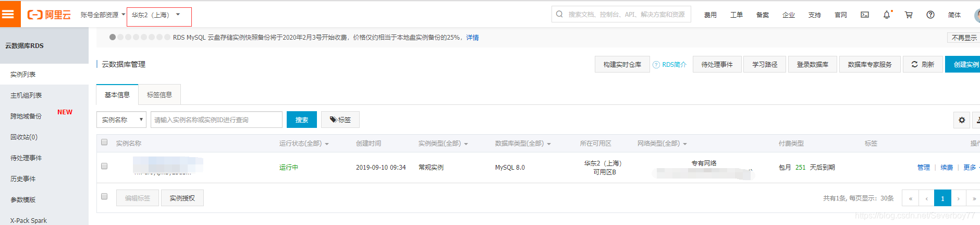Click the 创建实例 button
This screenshot has height=225, width=980.
tap(963, 64)
